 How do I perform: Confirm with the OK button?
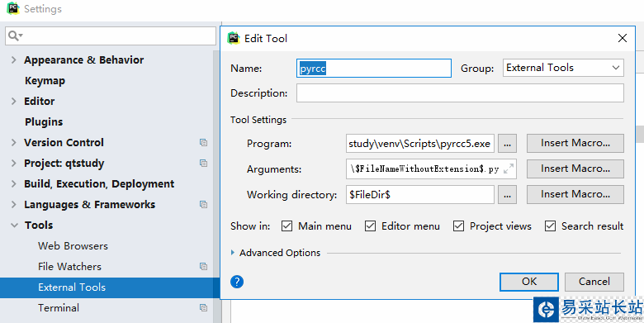point(529,282)
